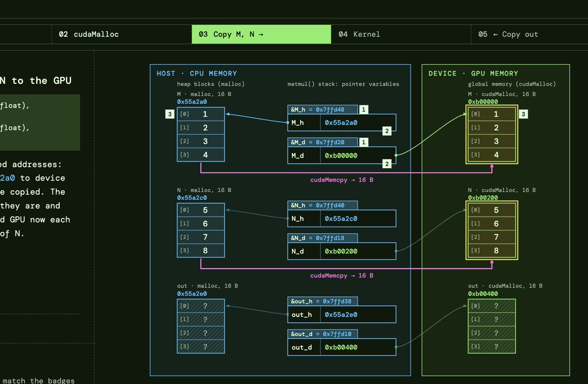
Task: Click the 'match the badges' text
Action: point(38,380)
